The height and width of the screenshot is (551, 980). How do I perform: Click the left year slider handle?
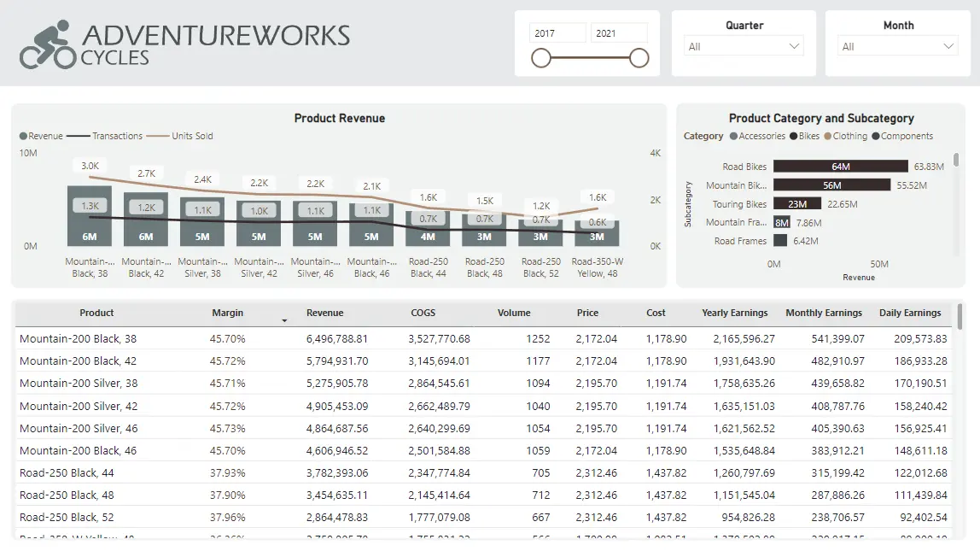(541, 58)
